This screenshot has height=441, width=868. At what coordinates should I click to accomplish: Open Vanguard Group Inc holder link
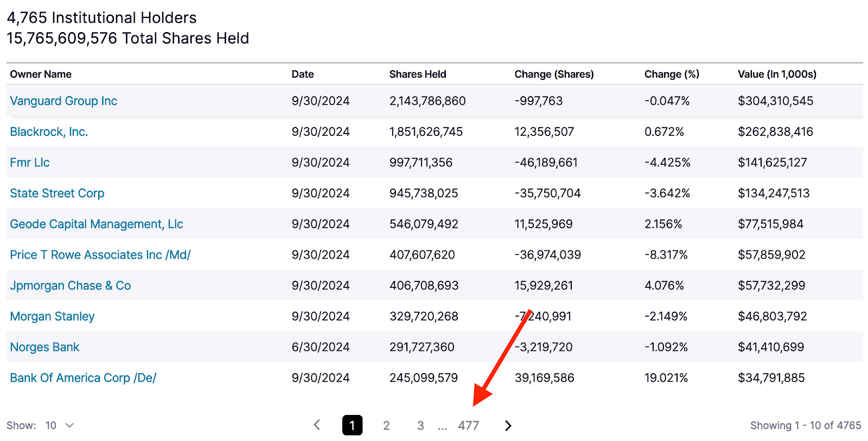[x=63, y=101]
